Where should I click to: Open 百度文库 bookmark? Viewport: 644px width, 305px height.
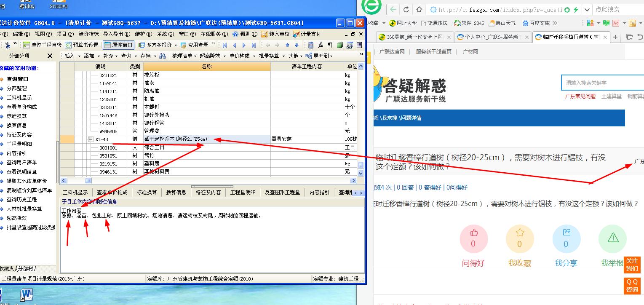click(x=536, y=23)
